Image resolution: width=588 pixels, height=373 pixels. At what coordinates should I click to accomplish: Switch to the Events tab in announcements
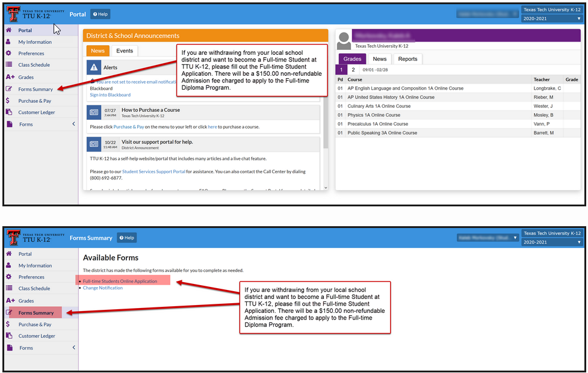(125, 51)
